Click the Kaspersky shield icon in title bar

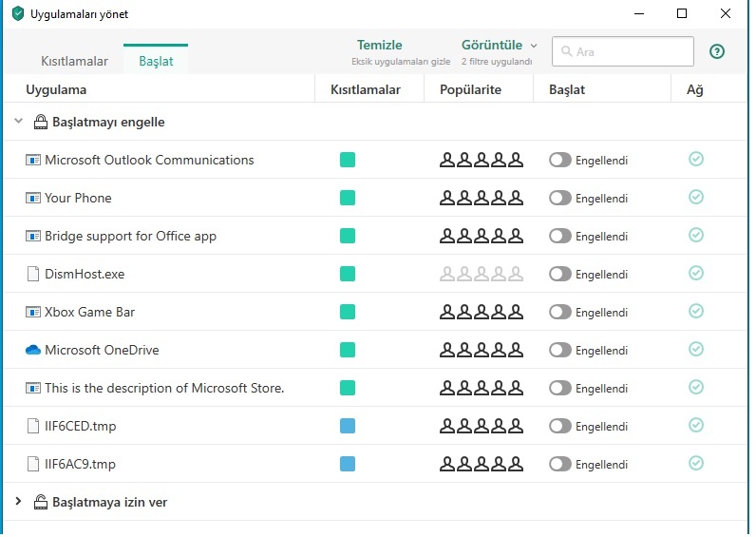[18, 14]
